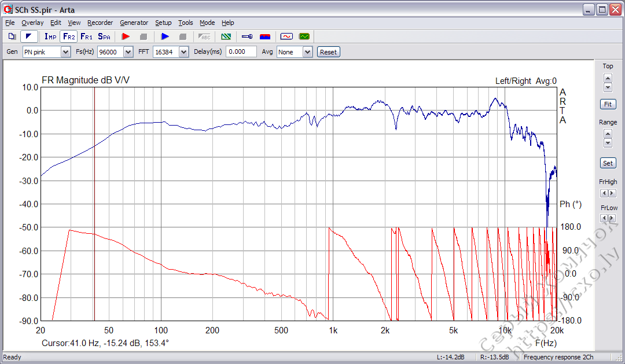Select the FR1 single-channel frequency response mode
The image size is (625, 364).
pos(87,36)
